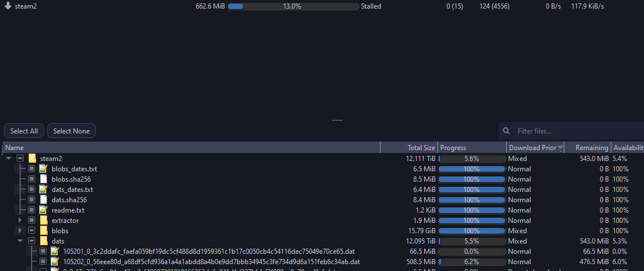The image size is (644, 271).
Task: Change priority of blobs.sha256 row
Action: point(519,179)
